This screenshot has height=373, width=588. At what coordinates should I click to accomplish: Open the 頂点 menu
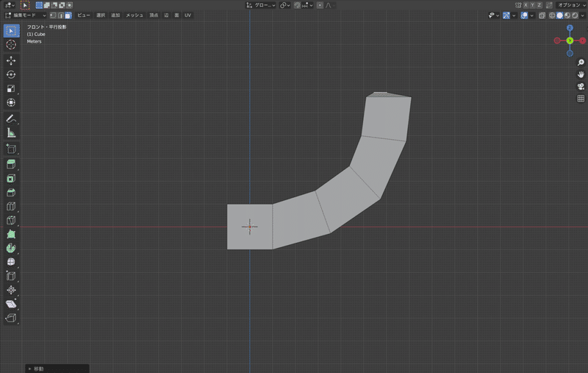154,15
